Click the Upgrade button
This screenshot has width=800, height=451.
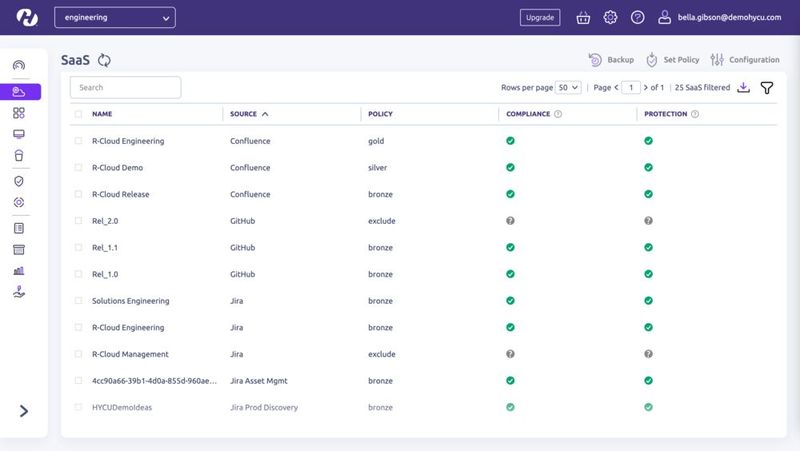pos(540,17)
